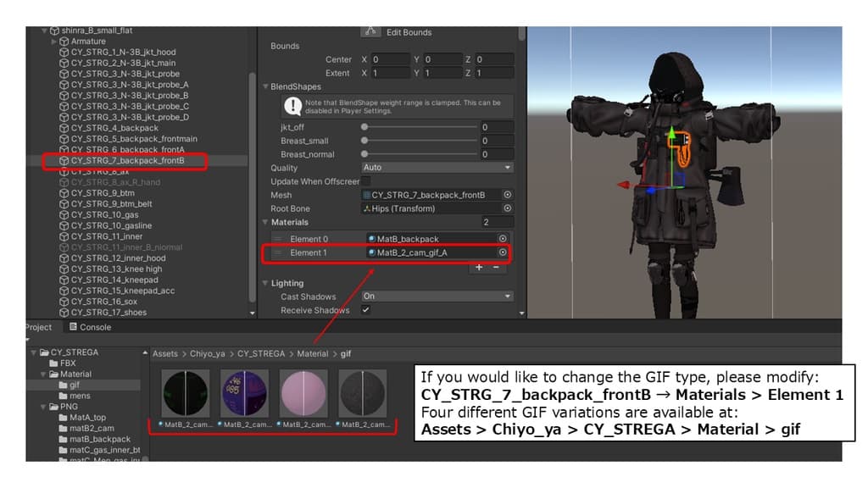This screenshot has width=868, height=488.
Task: Select the FBX folder icon
Action: click(53, 363)
